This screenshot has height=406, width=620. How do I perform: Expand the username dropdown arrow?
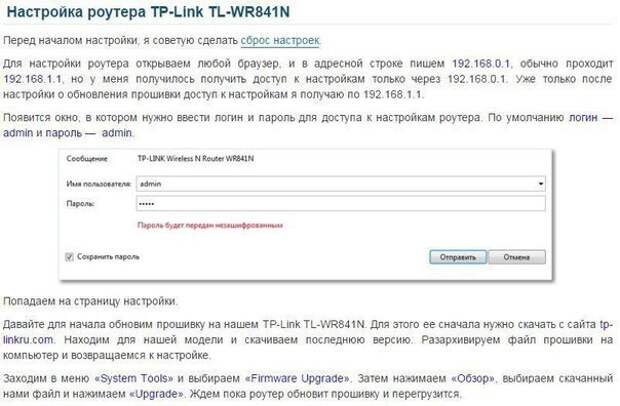541,184
